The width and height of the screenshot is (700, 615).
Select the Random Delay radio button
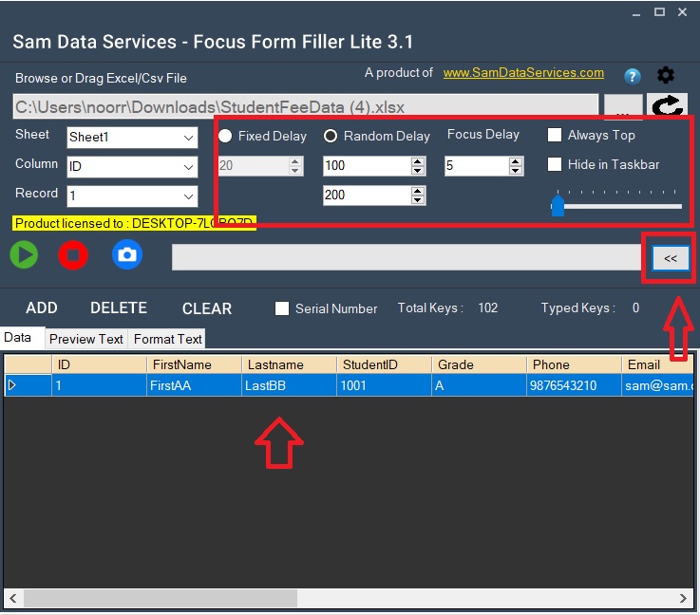331,136
